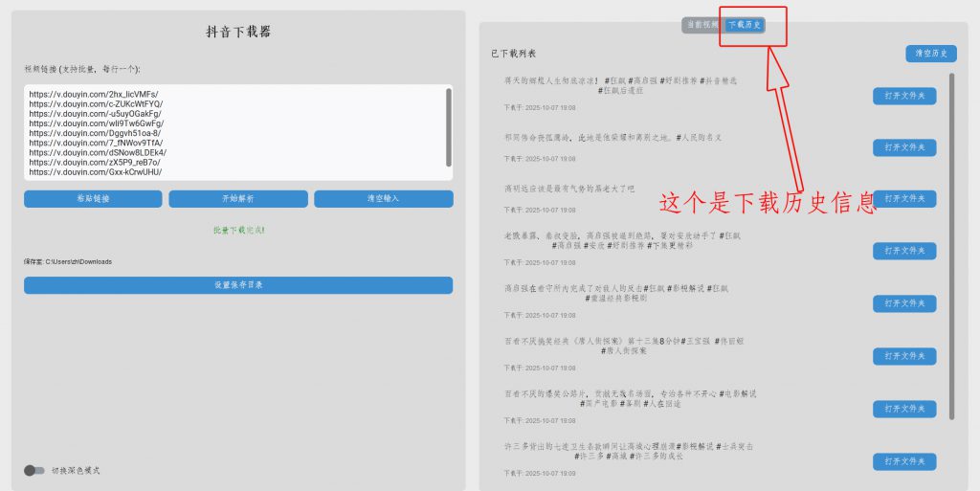
Task: Open folder for 高启强在看守所 entry
Action: coord(903,303)
